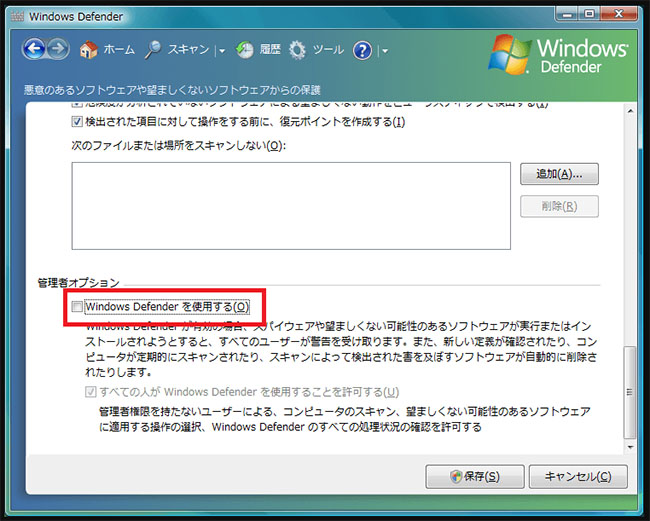Click the scrollbar down arrow
Viewport: 650px width, 521px height.
(630, 447)
